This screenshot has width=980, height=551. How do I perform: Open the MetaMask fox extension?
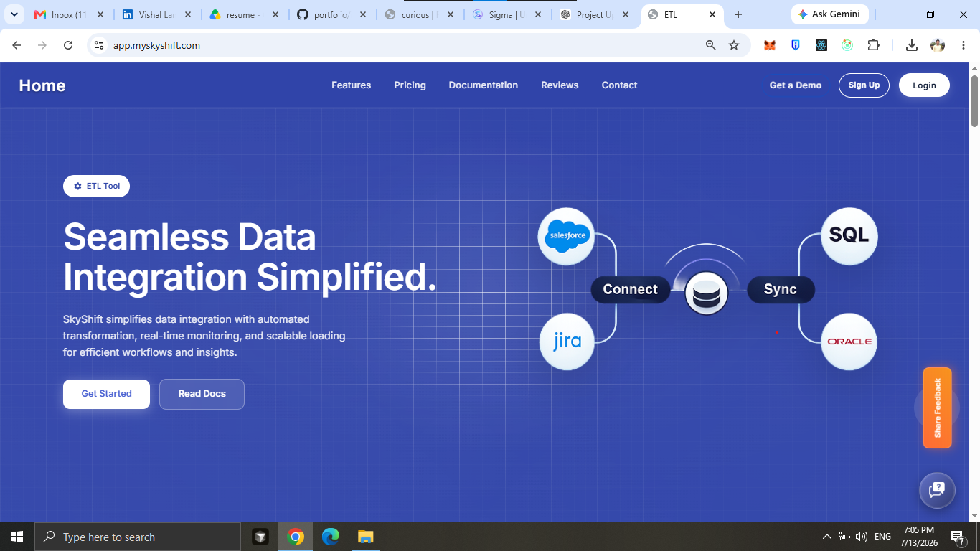pyautogui.click(x=770, y=45)
